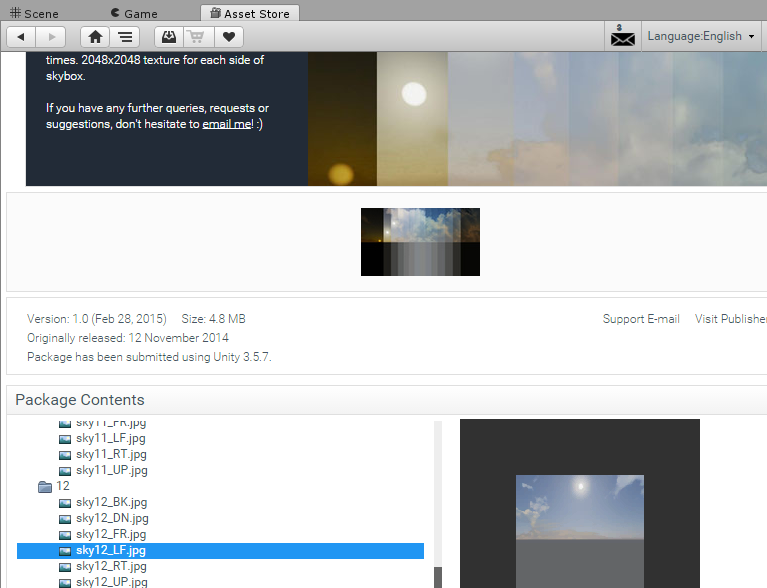Go forward with the right arrow button

[51, 37]
